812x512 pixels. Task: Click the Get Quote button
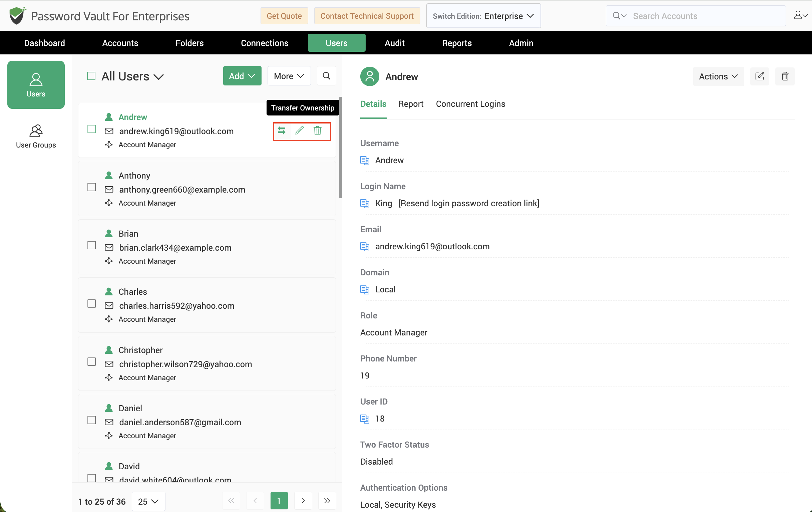point(284,16)
